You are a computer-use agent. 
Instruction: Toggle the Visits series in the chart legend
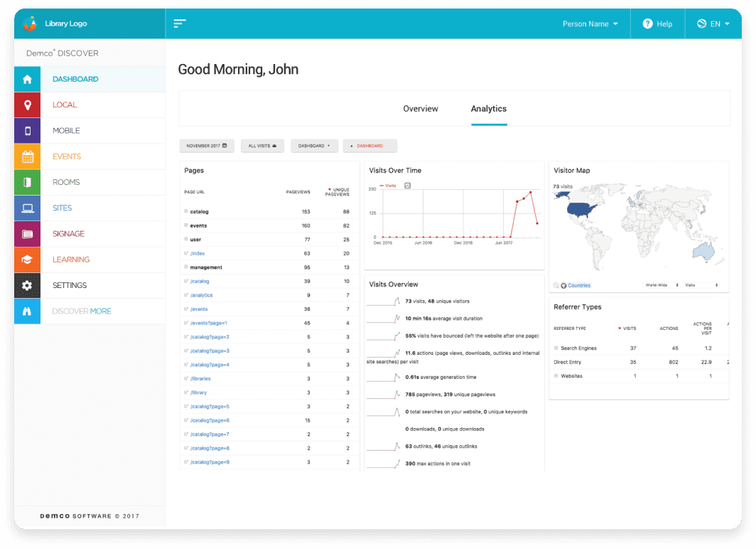click(x=389, y=186)
